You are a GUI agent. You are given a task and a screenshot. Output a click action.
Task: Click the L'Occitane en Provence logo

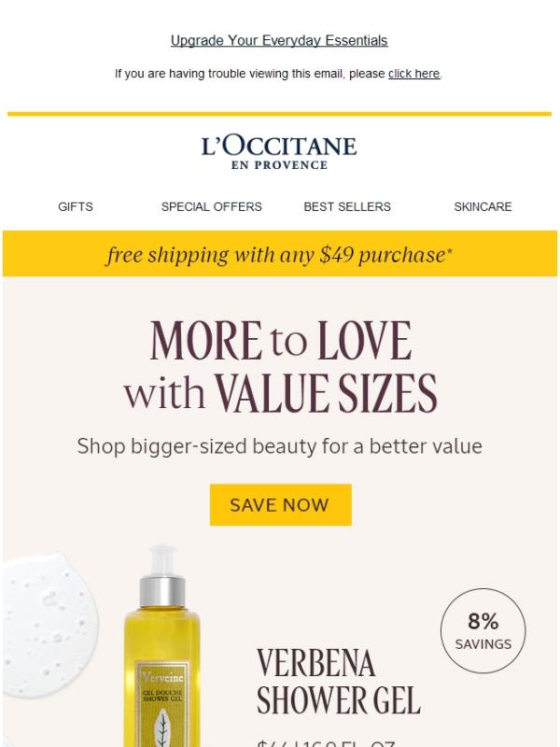[x=279, y=152]
